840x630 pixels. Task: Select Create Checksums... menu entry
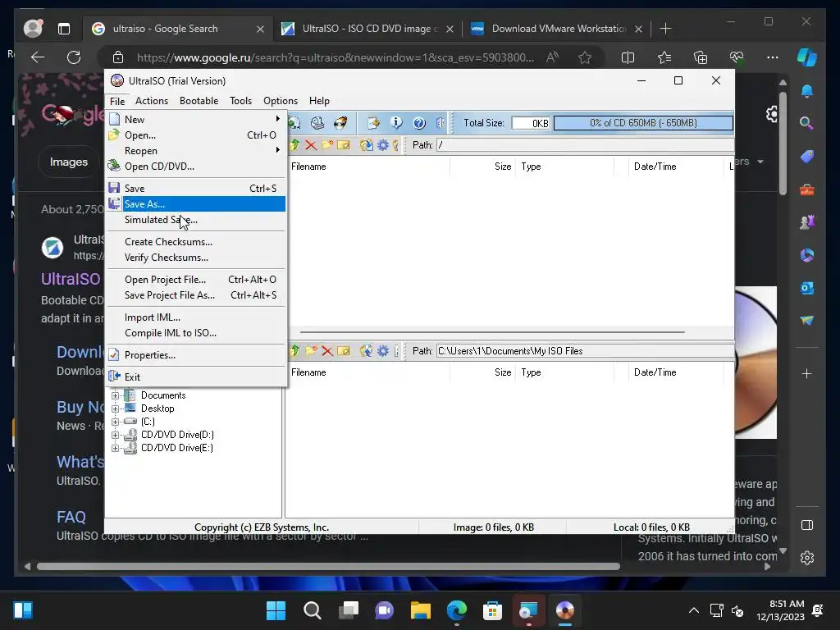click(196, 242)
